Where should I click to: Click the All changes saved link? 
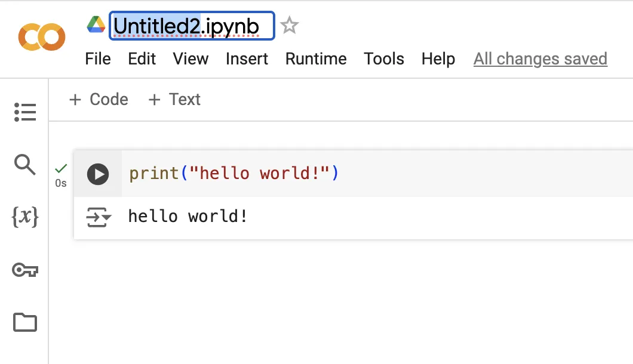pos(540,59)
